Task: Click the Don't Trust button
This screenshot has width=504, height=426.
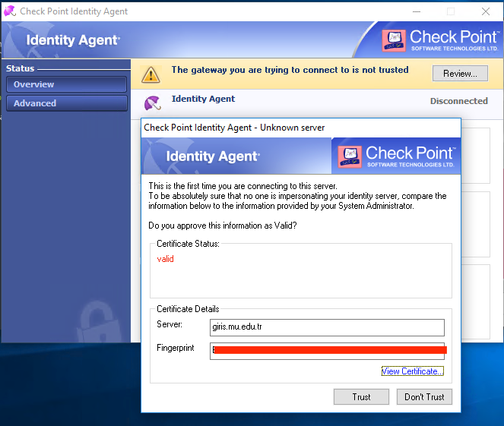Action: tap(424, 397)
